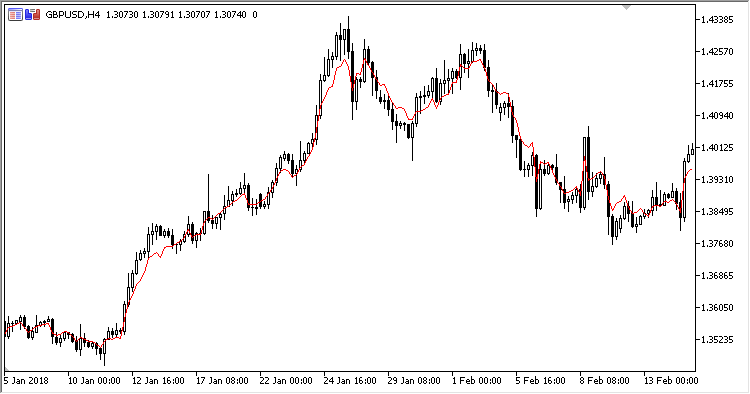Screen dimensions: 750x394
Task: Click the 12 Jan 16:00 time label
Action: (158, 381)
